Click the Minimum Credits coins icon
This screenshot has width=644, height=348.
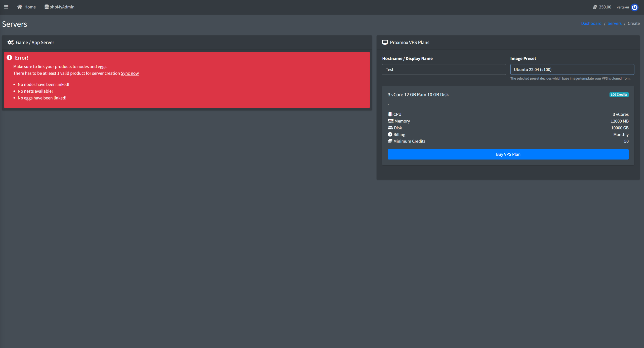point(390,141)
